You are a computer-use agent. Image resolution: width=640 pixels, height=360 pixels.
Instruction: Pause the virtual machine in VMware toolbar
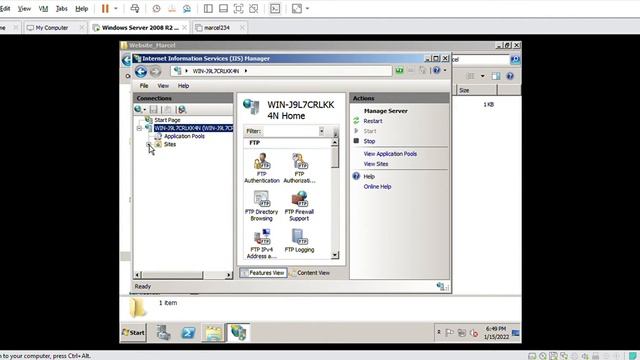[105, 8]
